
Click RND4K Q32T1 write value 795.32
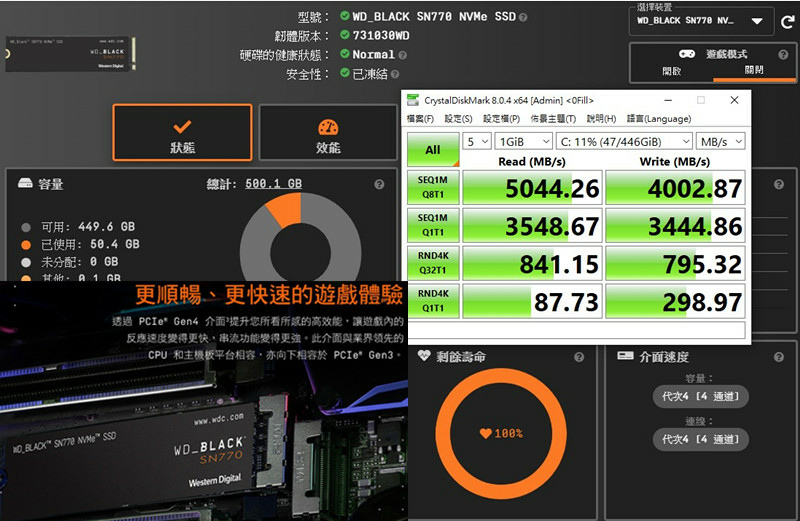click(x=675, y=263)
